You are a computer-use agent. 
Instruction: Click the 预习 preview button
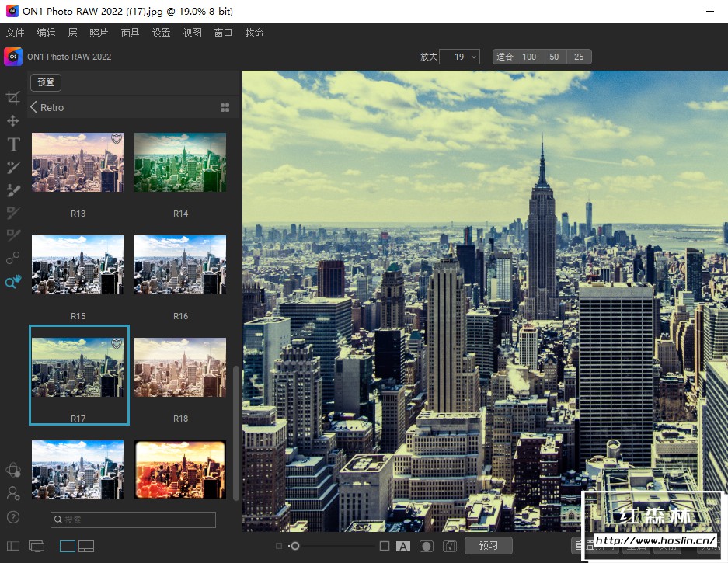pyautogui.click(x=488, y=546)
